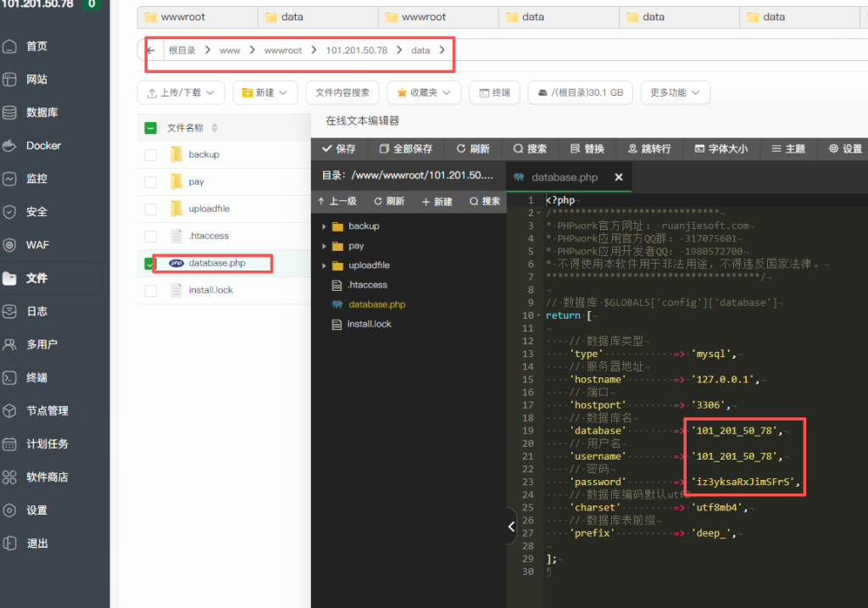
Task: Open the 数据库 (Database) sidebar section
Action: (38, 111)
